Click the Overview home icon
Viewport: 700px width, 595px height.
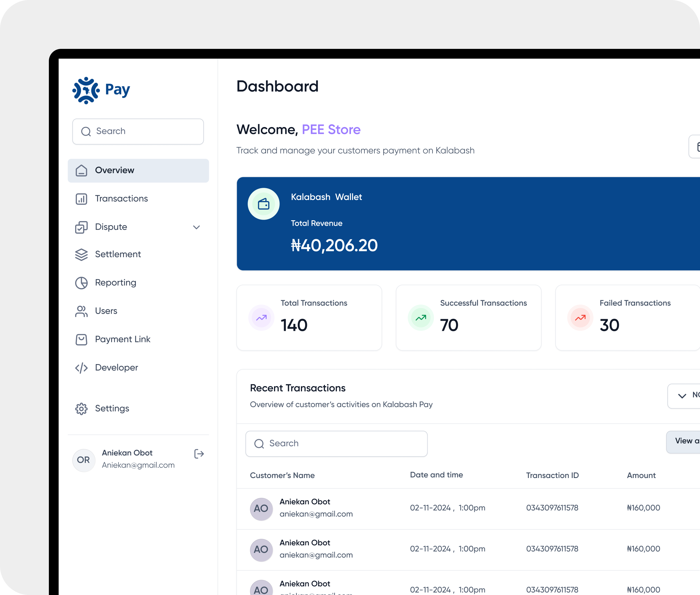pos(81,171)
